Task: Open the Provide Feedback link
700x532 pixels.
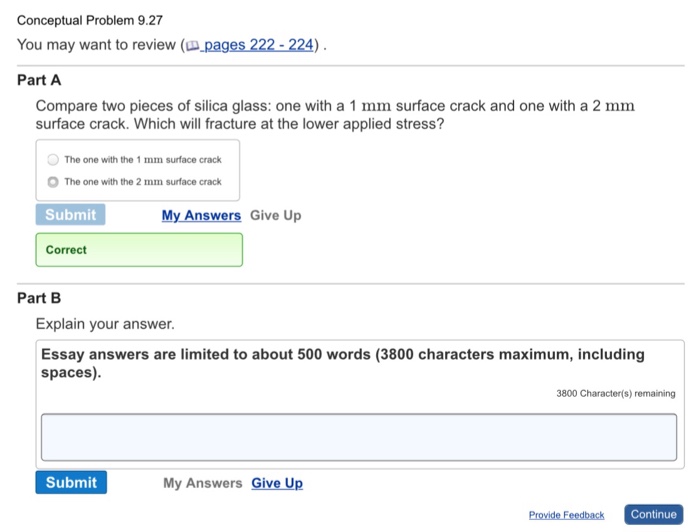Action: [567, 515]
